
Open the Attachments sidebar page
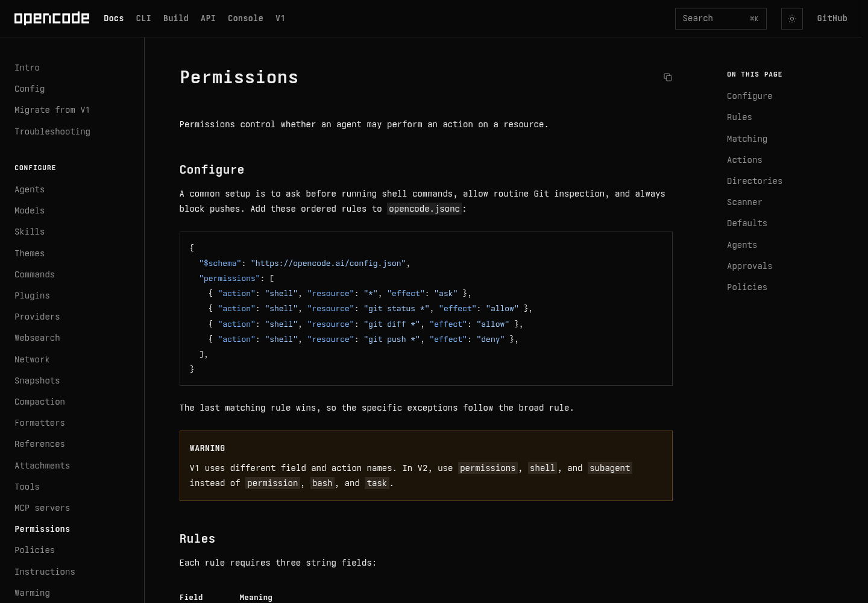coord(42,466)
